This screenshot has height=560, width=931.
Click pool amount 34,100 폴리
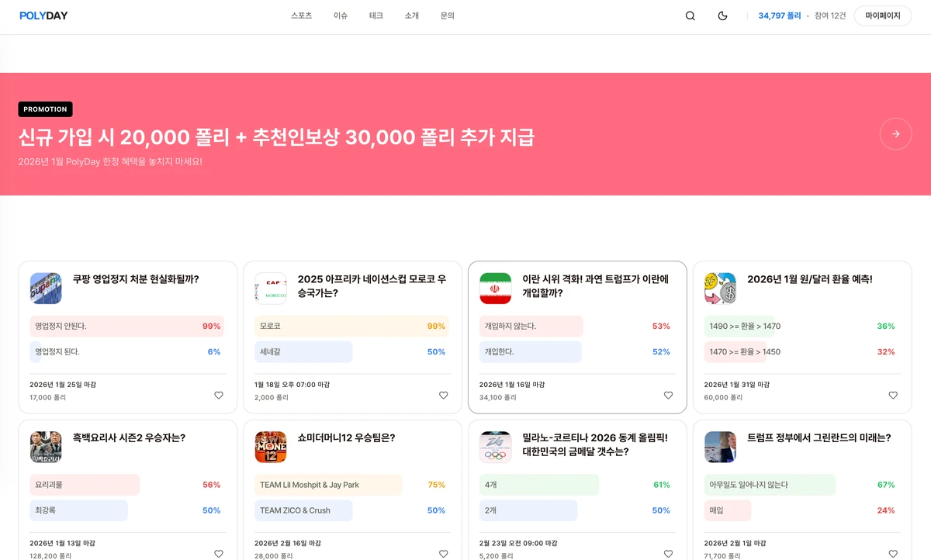497,398
